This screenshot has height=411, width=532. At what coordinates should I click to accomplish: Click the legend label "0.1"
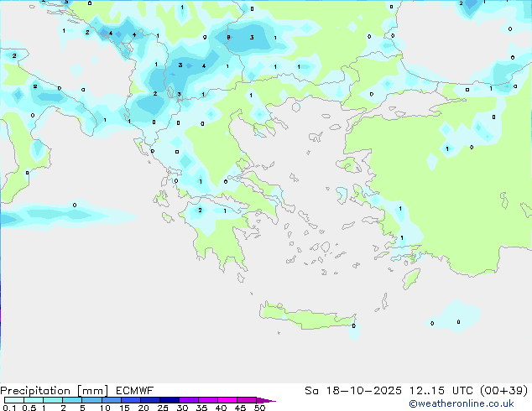coord(9,408)
